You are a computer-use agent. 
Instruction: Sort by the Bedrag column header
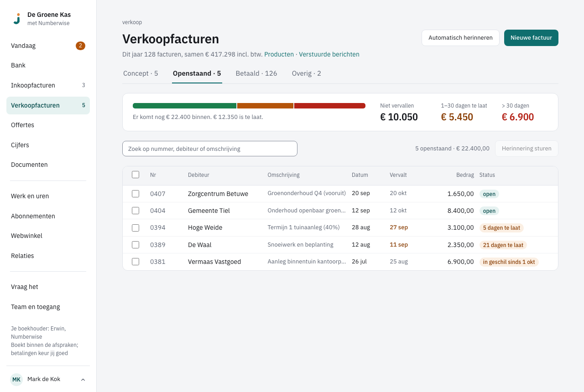[x=465, y=175]
